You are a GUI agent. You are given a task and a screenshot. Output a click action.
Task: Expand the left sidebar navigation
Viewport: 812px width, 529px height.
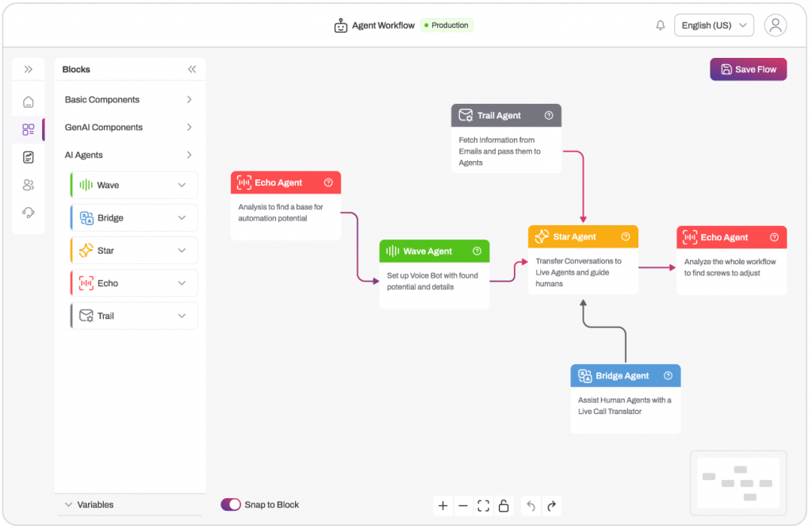tap(29, 70)
